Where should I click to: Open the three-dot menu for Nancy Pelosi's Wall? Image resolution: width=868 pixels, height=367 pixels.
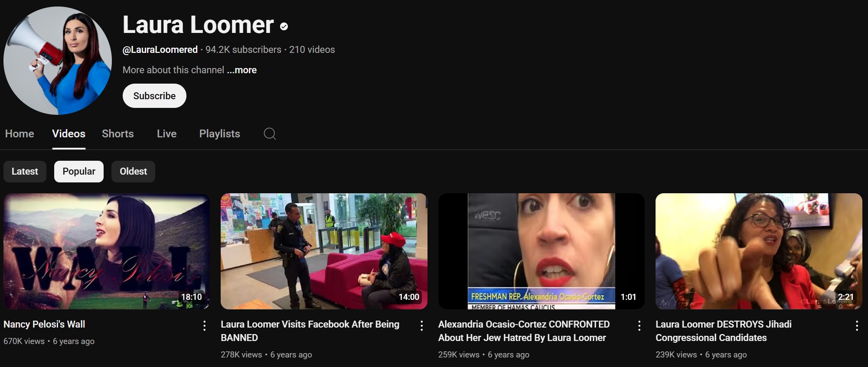(204, 326)
